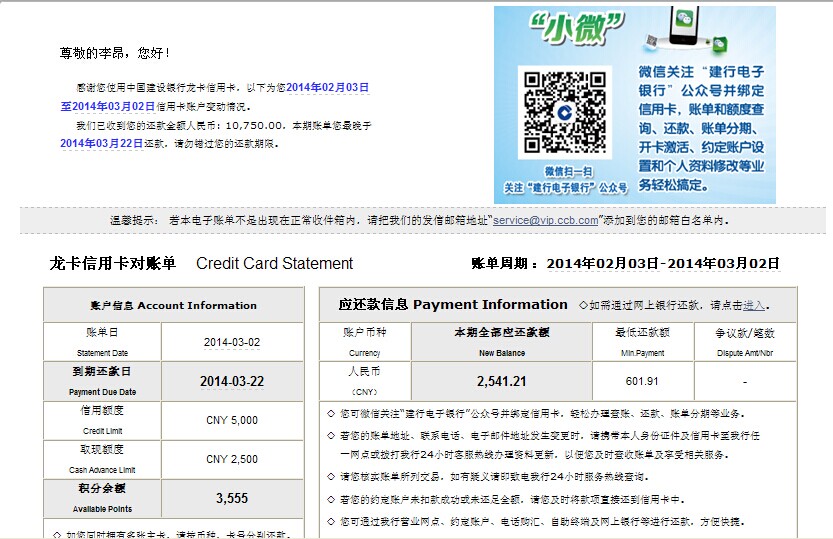
Task: Click the Credit Limit label cell
Action: tap(103, 420)
